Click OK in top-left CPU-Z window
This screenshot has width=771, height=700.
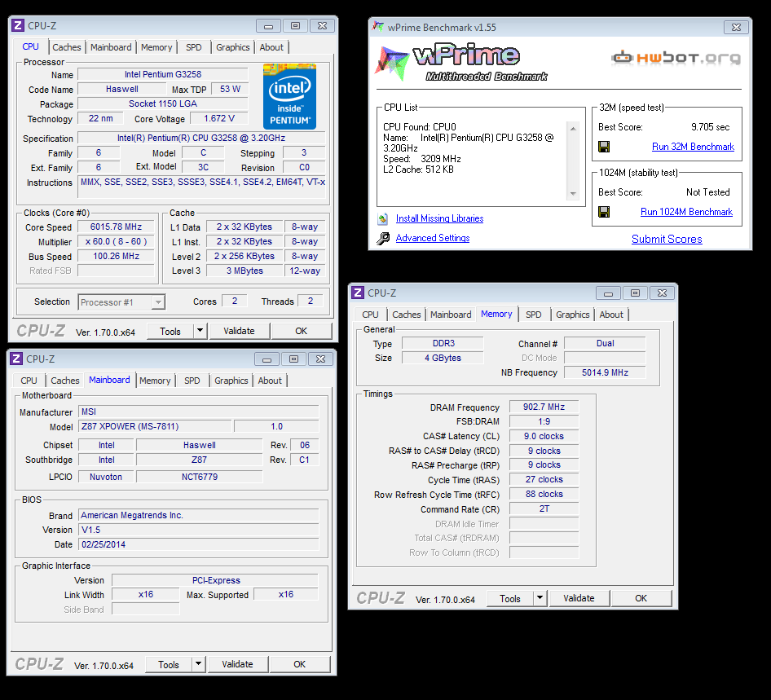click(x=301, y=331)
